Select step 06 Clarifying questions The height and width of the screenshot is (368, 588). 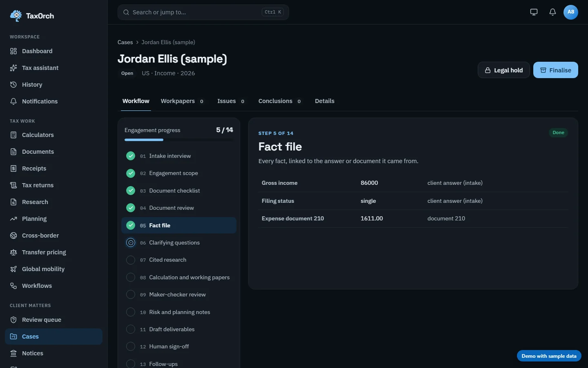(179, 242)
